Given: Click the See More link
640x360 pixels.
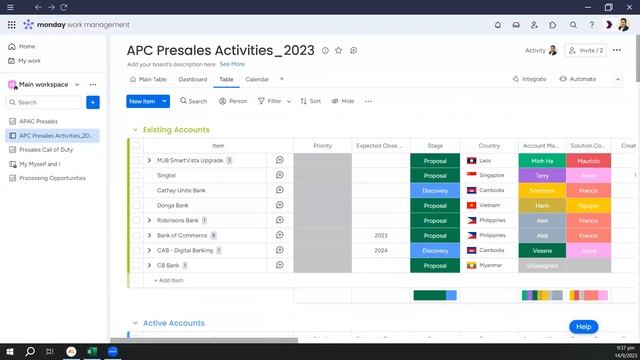Looking at the screenshot, I should click(232, 64).
